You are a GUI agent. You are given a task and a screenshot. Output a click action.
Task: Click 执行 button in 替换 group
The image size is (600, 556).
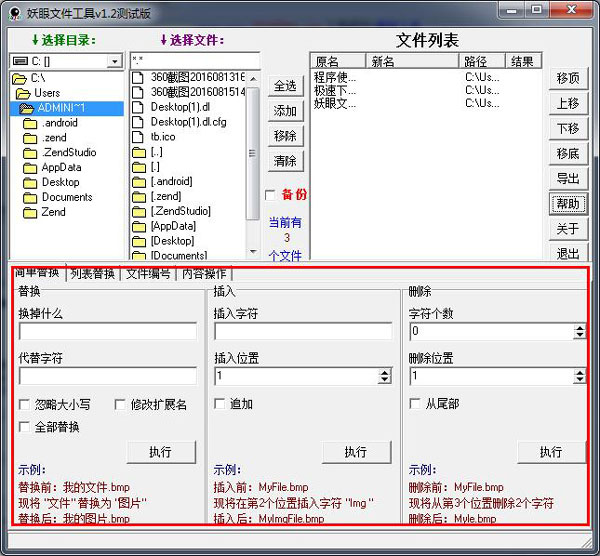pos(161,452)
